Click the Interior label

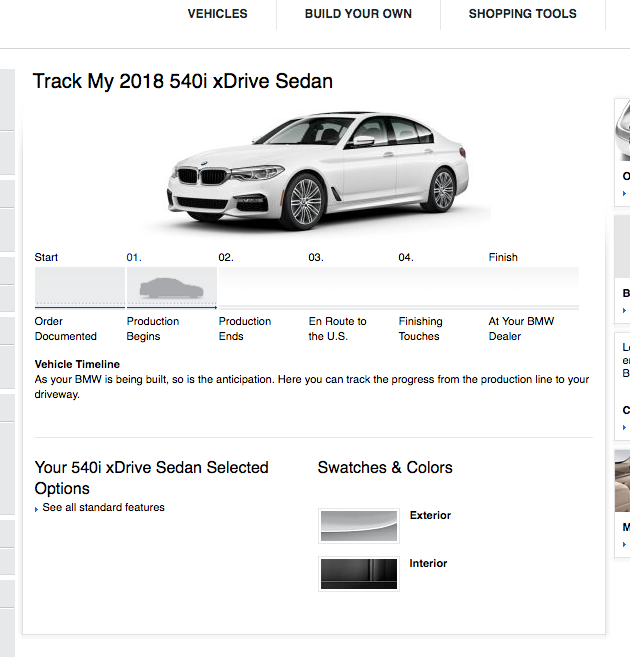(x=428, y=563)
